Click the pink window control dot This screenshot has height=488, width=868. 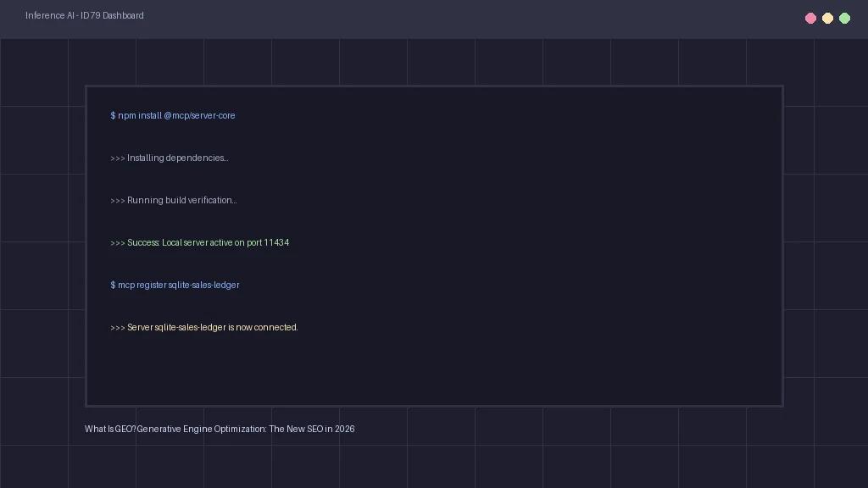point(810,19)
